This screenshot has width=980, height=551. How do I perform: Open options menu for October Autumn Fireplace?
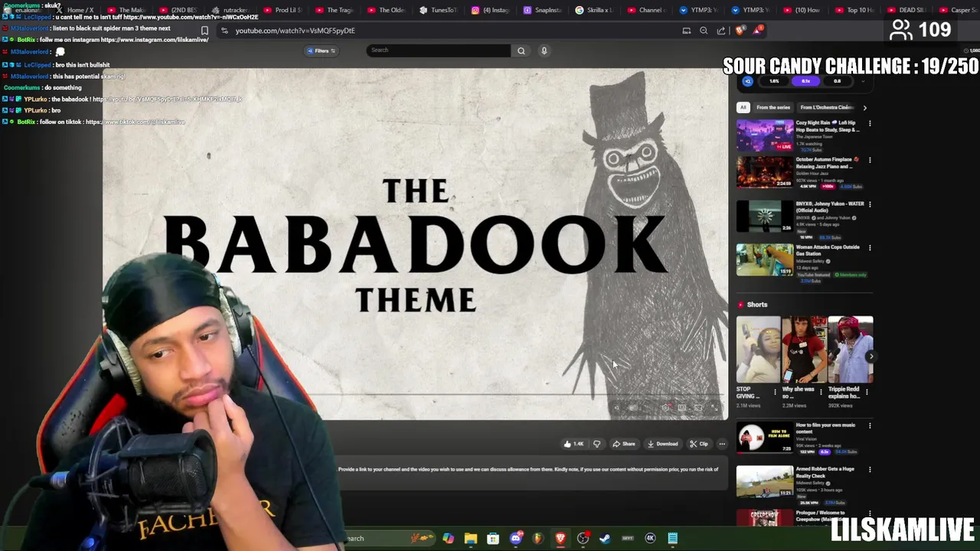[x=870, y=160]
